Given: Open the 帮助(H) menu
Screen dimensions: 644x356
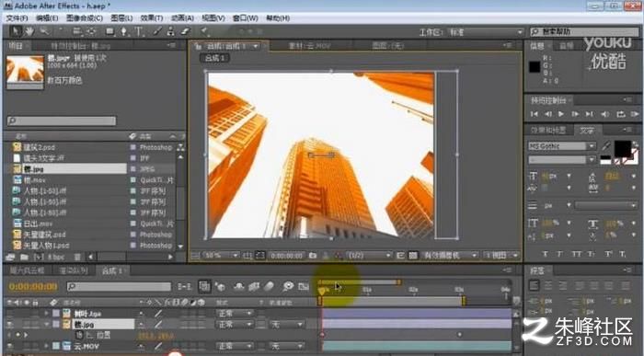Looking at the screenshot, I should [x=278, y=18].
